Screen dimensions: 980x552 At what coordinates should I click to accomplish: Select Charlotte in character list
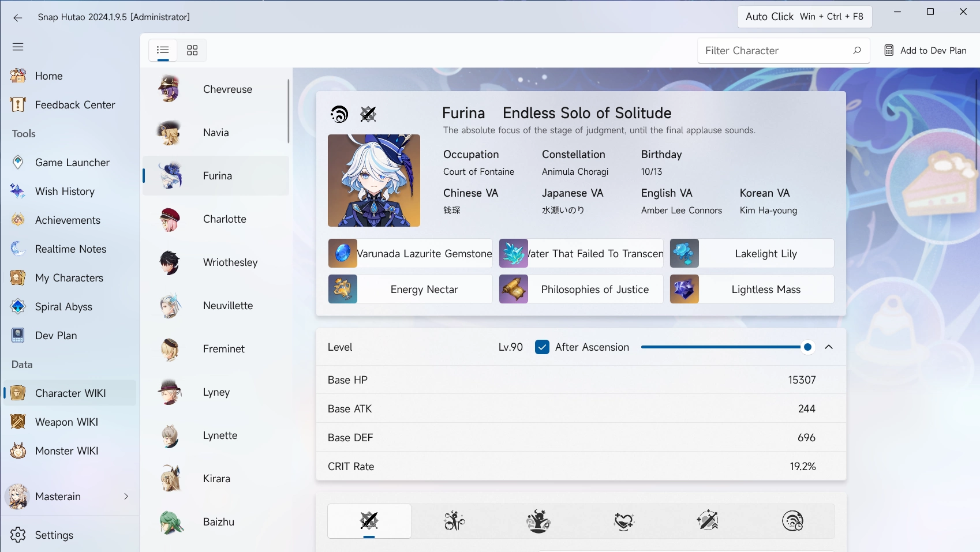tap(215, 219)
